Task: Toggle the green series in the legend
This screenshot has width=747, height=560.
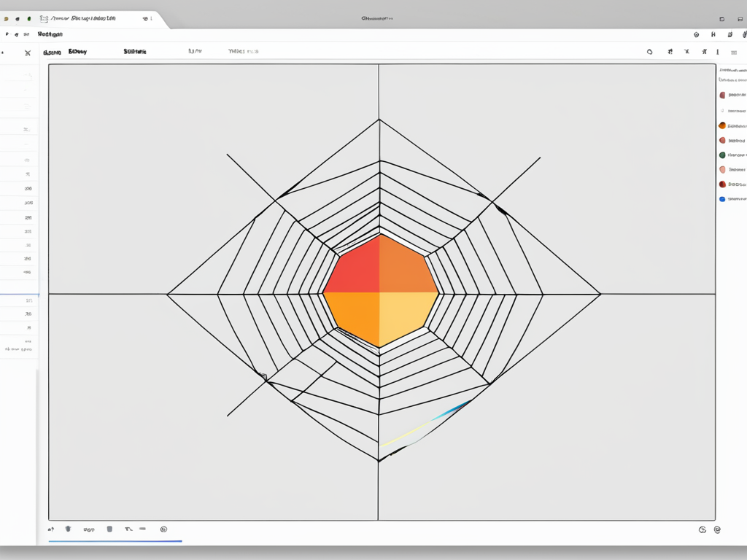Action: pyautogui.click(x=722, y=155)
